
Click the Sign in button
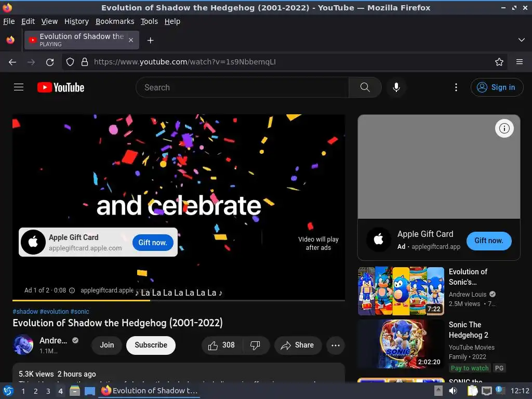pyautogui.click(x=496, y=87)
